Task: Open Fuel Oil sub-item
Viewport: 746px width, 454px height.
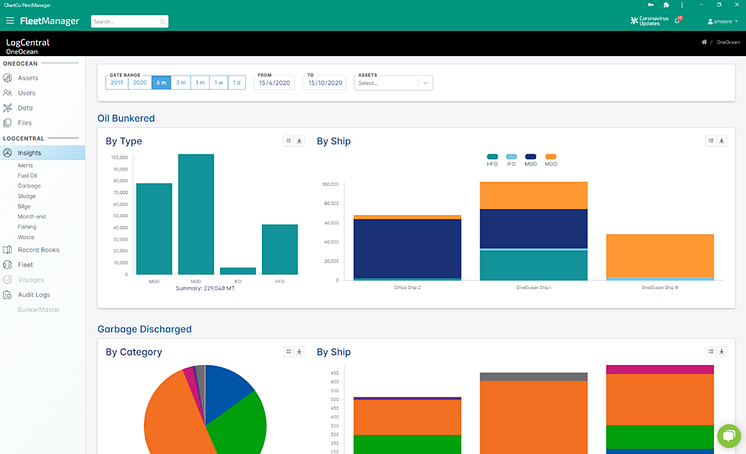Action: click(x=27, y=176)
